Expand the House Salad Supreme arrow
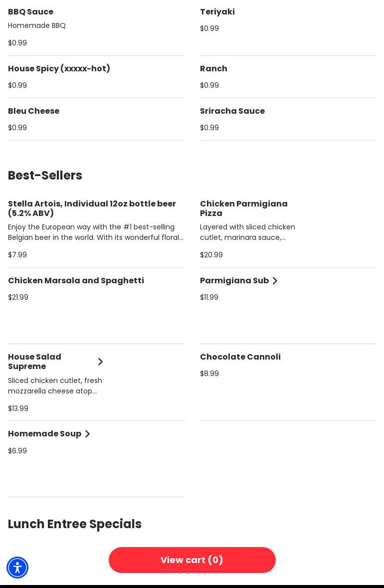384x588 pixels. click(100, 362)
